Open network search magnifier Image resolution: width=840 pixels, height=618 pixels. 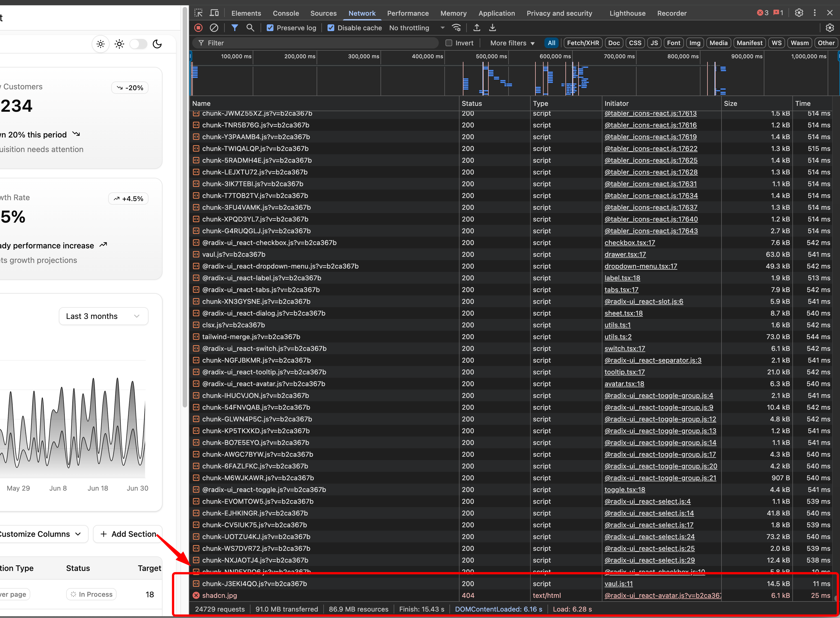pos(250,28)
